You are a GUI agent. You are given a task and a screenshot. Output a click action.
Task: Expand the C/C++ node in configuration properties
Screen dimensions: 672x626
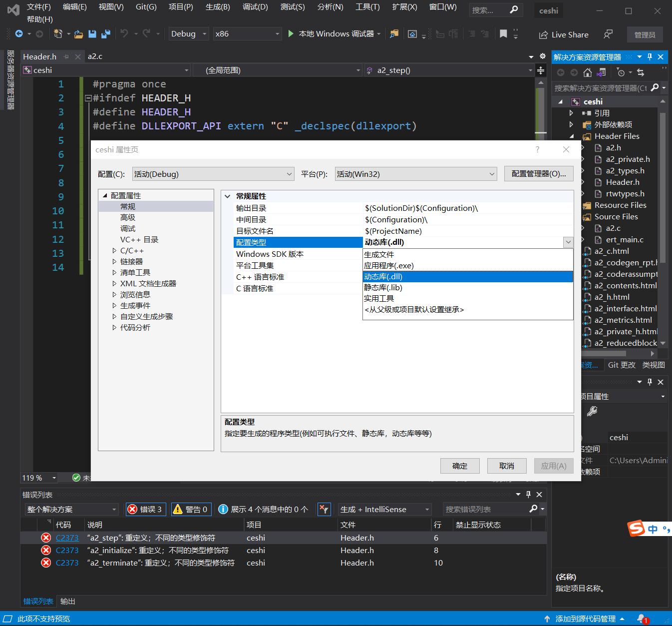tap(114, 250)
